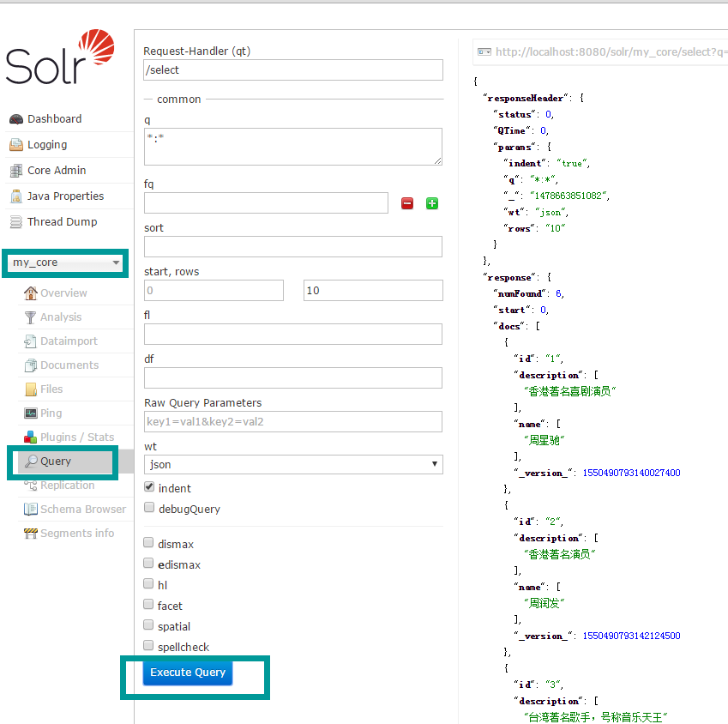Enable the edismax checkbox
Viewport: 728px width, 724px height.
(148, 563)
